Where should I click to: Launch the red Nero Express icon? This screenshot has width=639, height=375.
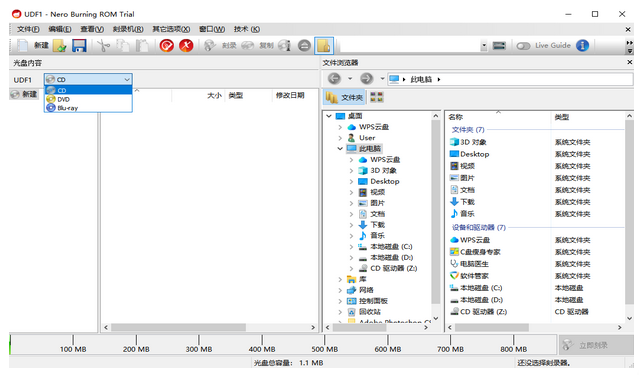pos(186,46)
